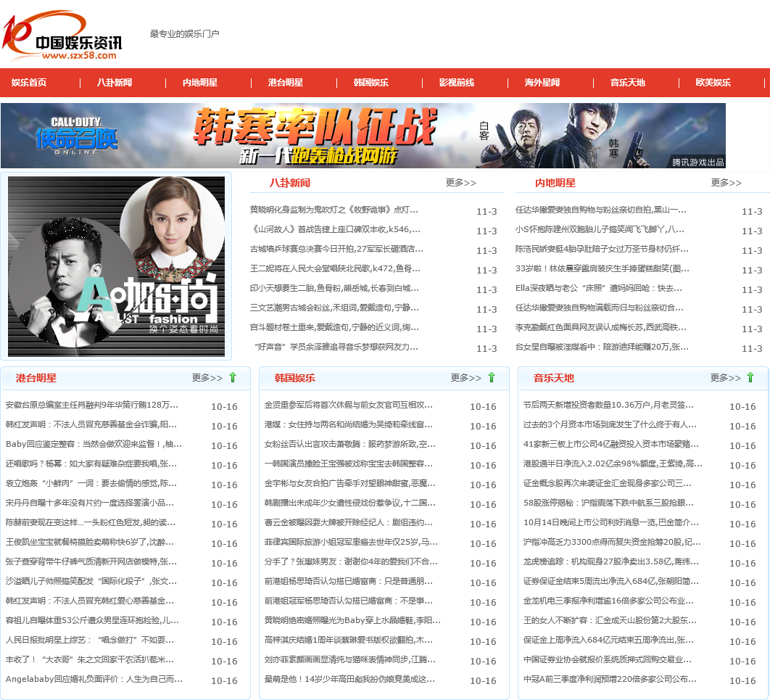Open 《山河故人》首战告捷 article
This screenshot has width=770, height=700.
click(x=335, y=229)
